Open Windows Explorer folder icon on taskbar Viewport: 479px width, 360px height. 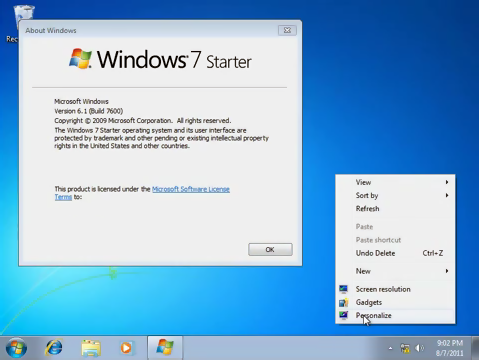91,348
